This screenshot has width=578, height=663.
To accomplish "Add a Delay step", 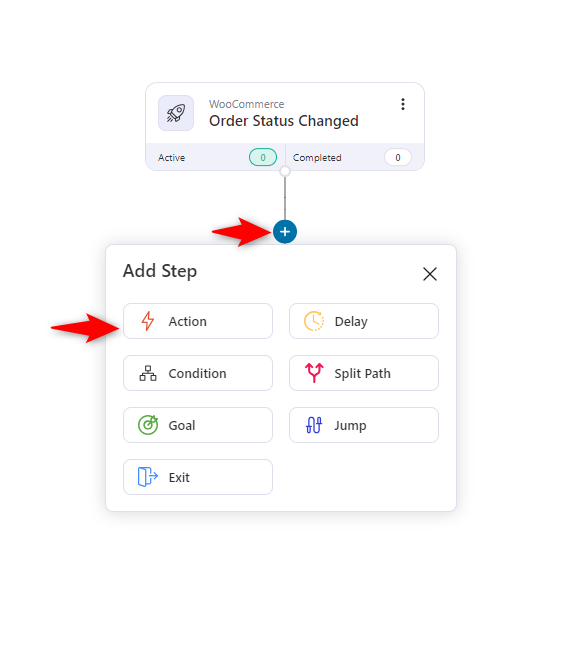I will click(364, 321).
